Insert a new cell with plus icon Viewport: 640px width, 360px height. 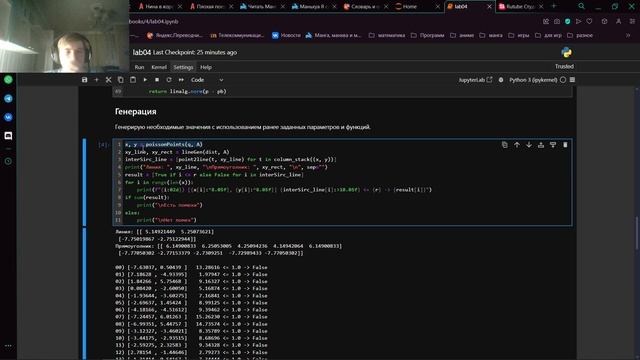click(x=96, y=80)
